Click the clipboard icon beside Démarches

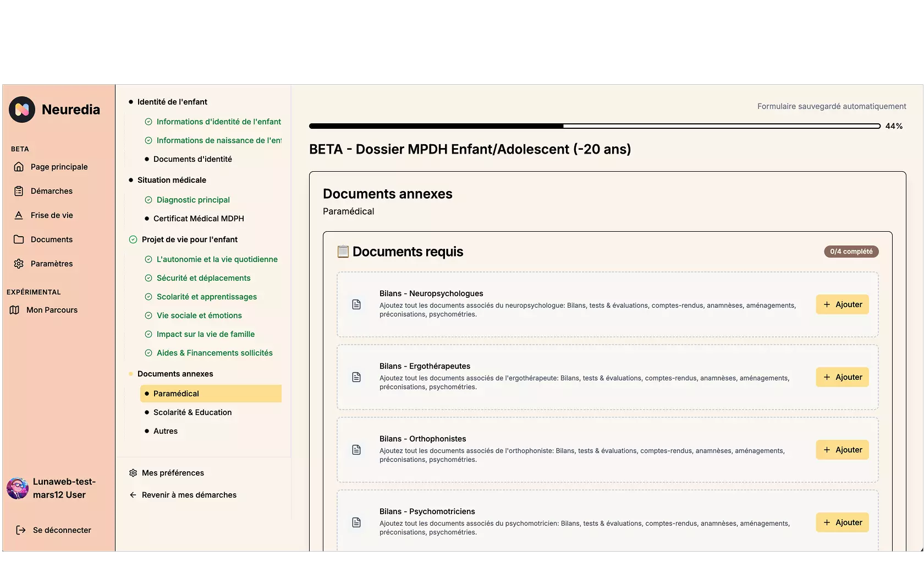tap(19, 191)
